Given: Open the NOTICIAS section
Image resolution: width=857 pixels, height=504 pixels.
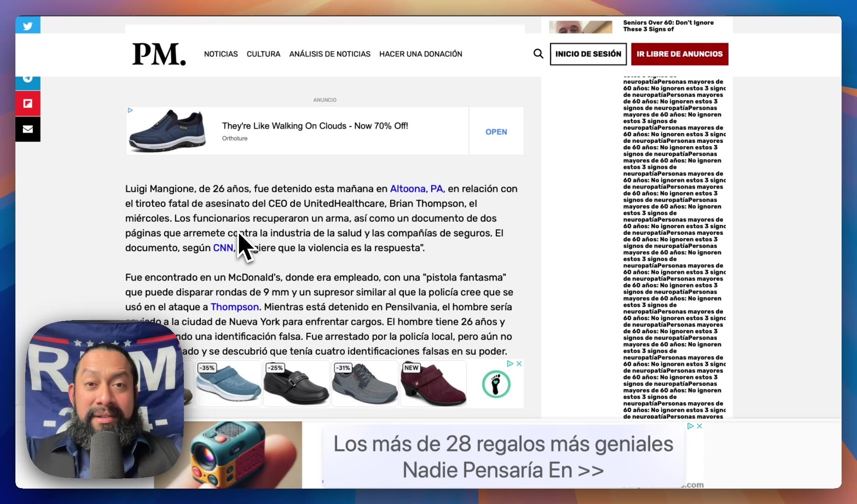Looking at the screenshot, I should [220, 54].
